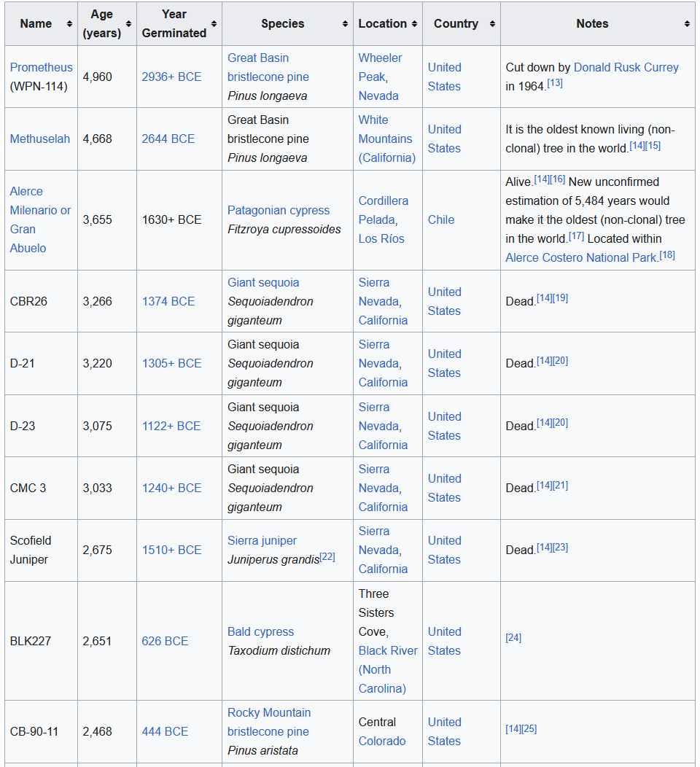Open the Sierra juniper species link

point(262,540)
